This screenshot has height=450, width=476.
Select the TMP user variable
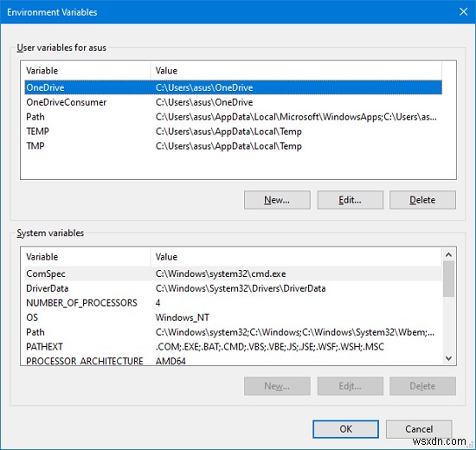click(233, 145)
